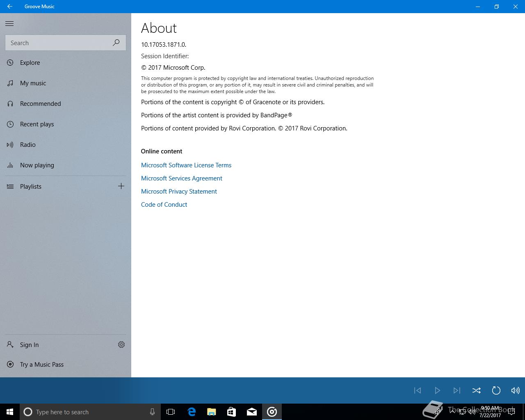525x420 pixels.
Task: Click the taskbar clock showing 7/22/2017
Action: (x=490, y=412)
